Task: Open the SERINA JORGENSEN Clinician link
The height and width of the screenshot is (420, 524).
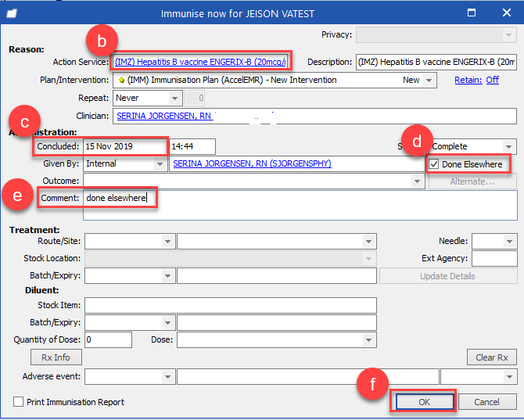Action: tap(164, 116)
